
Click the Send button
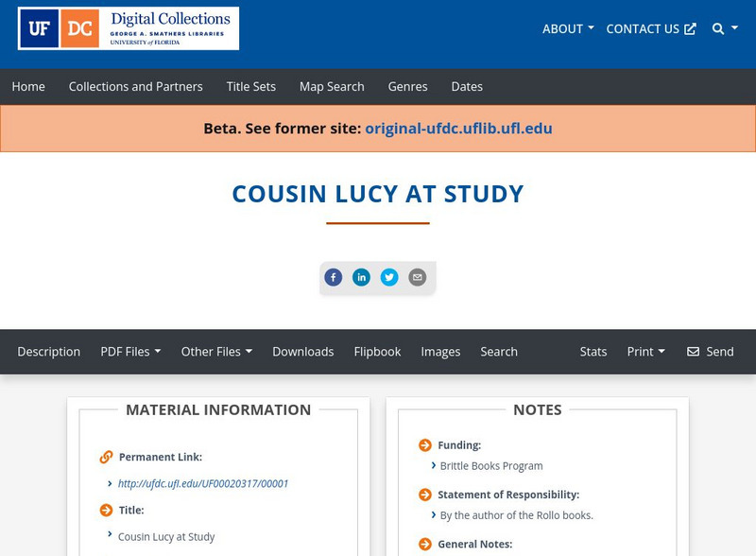click(x=711, y=352)
